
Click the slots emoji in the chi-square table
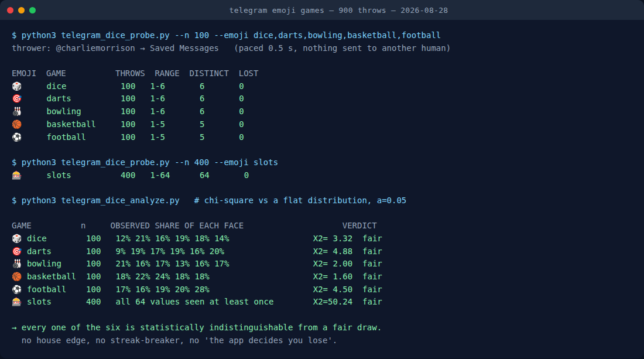(17, 302)
